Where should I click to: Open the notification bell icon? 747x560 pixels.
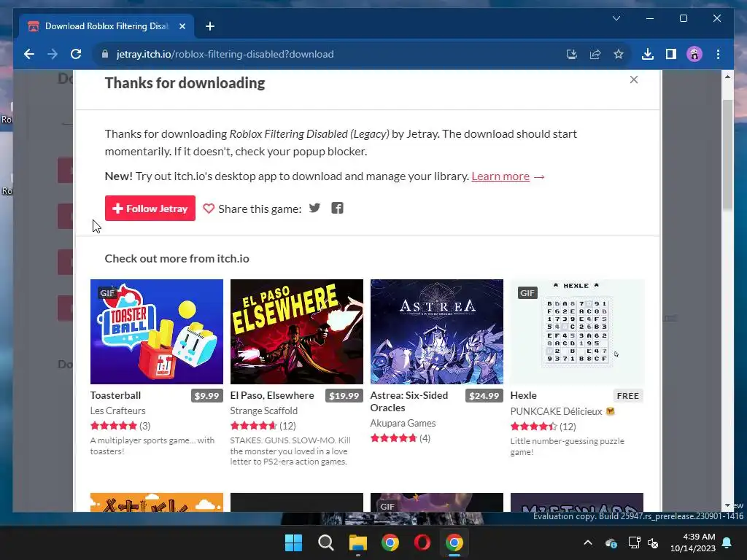727,542
